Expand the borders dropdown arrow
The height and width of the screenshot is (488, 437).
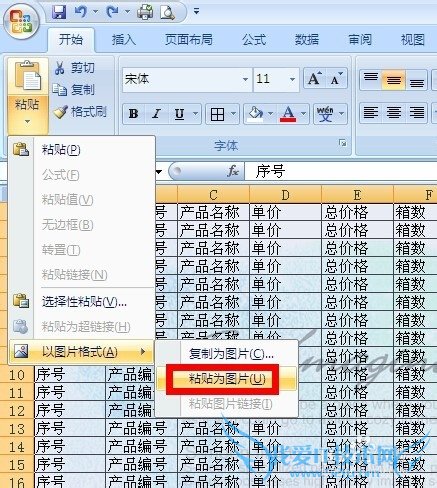click(234, 114)
